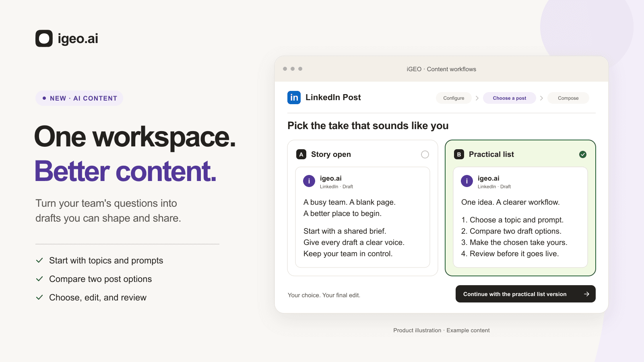Click arrow icon on Continue button
644x362 pixels.
pyautogui.click(x=586, y=294)
